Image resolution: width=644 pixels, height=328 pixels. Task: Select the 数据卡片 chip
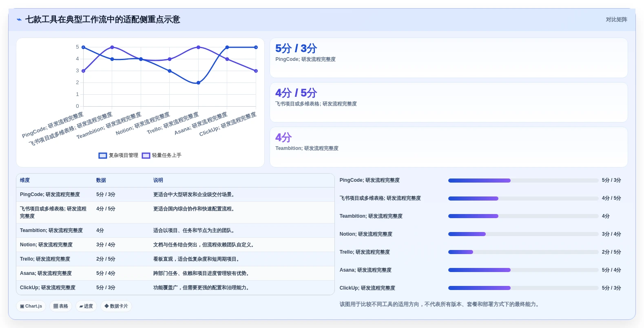pyautogui.click(x=116, y=306)
